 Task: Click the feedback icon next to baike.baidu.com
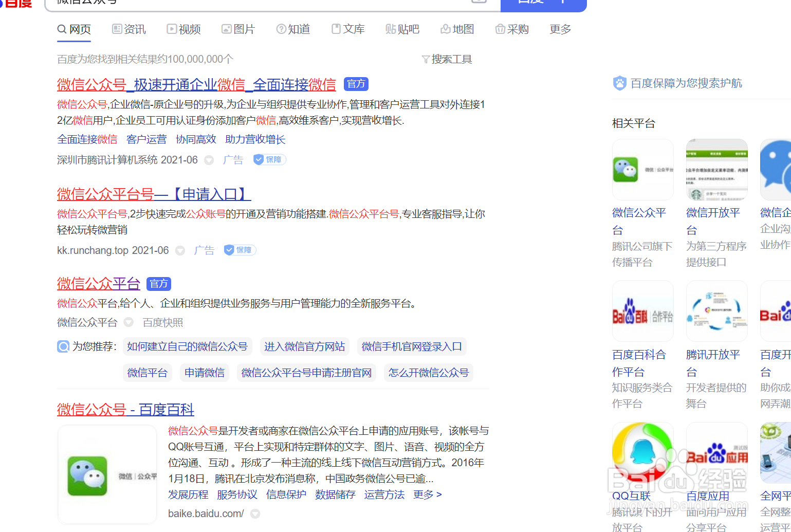tap(255, 513)
